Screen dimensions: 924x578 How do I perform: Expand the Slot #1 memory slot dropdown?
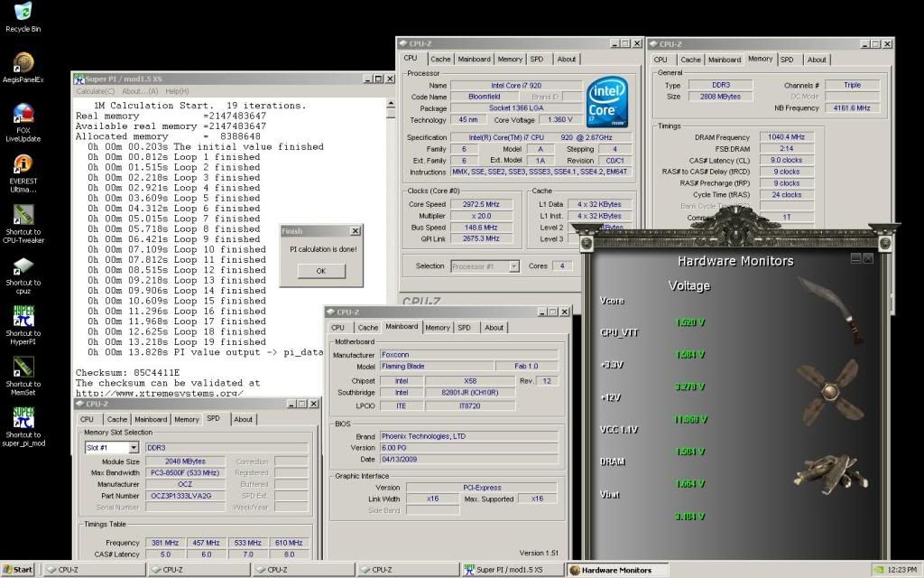134,448
